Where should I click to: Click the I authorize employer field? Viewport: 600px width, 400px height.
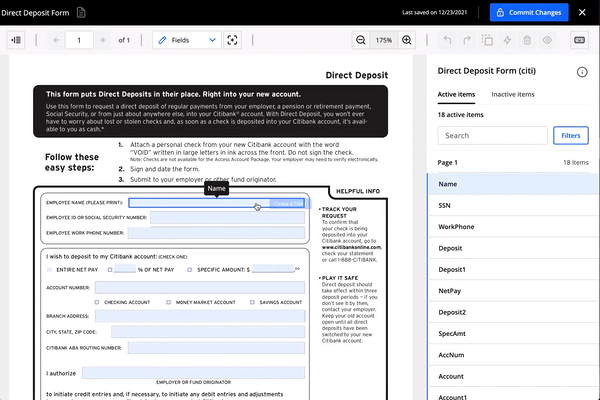[x=193, y=373]
